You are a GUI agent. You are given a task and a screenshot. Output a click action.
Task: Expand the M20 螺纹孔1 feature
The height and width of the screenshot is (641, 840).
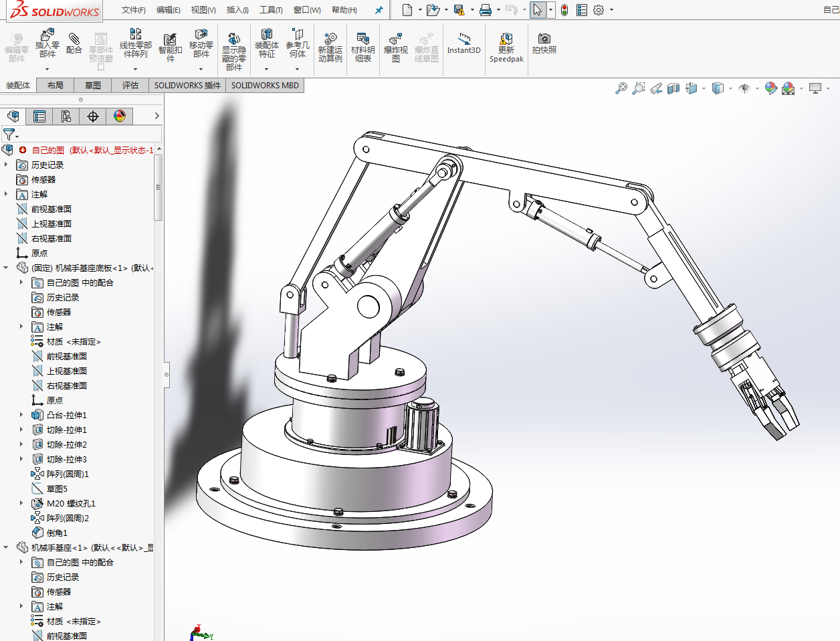(21, 503)
